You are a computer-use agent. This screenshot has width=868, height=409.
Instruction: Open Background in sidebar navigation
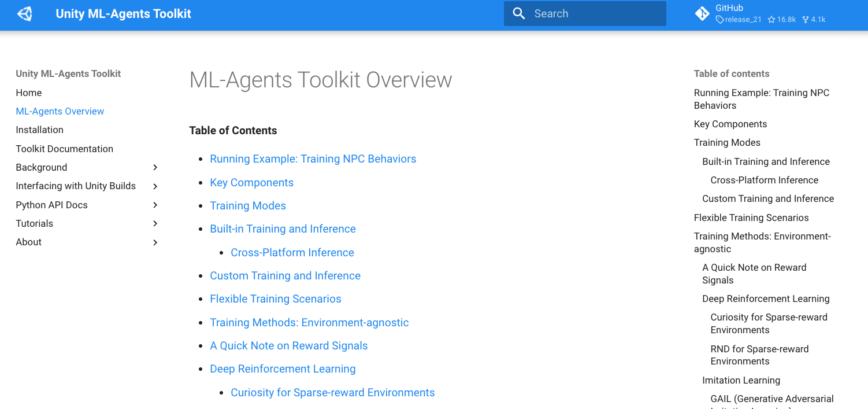click(x=42, y=167)
